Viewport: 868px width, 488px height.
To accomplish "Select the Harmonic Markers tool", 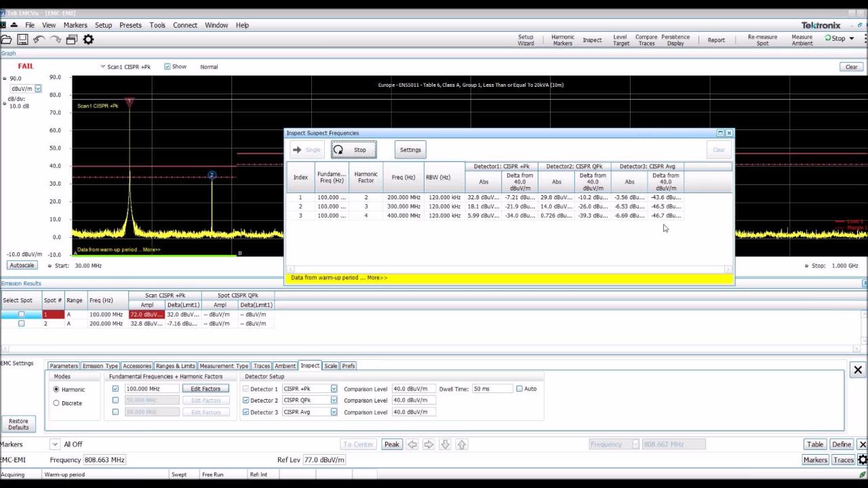I will click(x=562, y=40).
